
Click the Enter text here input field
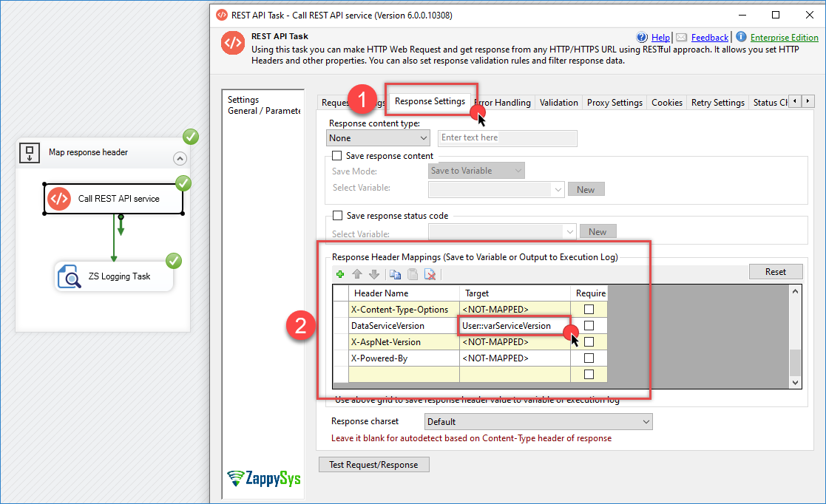coord(507,138)
